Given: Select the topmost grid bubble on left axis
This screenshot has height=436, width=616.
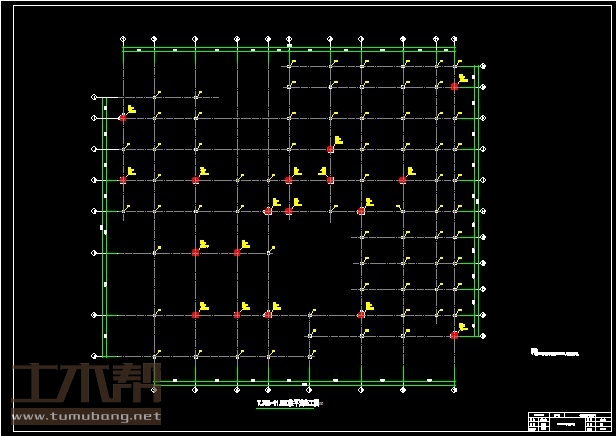Looking at the screenshot, I should pos(94,98).
